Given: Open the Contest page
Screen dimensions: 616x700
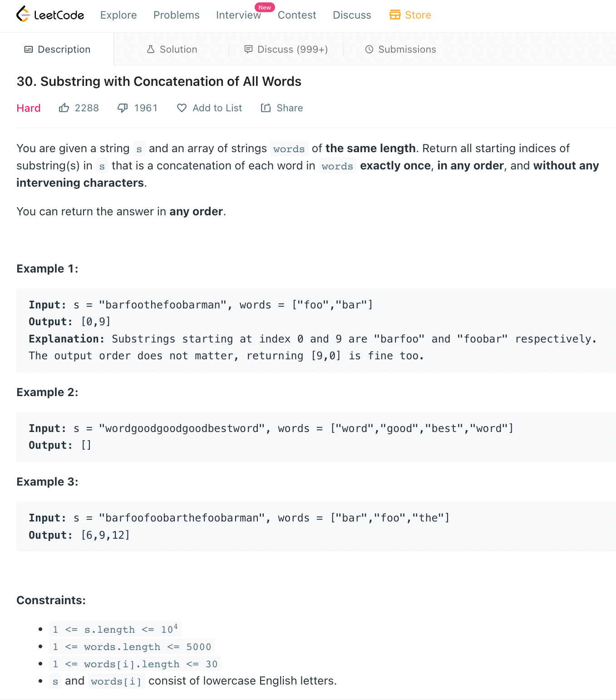Looking at the screenshot, I should (297, 15).
